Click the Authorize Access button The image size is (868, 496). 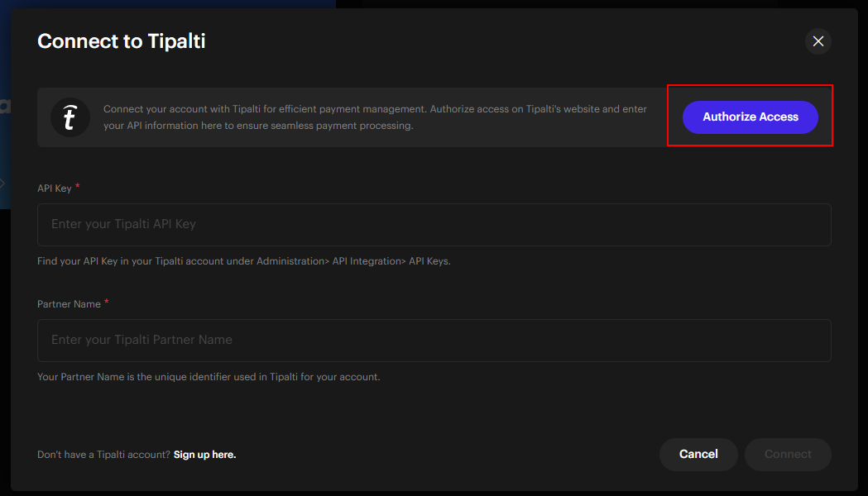tap(751, 117)
